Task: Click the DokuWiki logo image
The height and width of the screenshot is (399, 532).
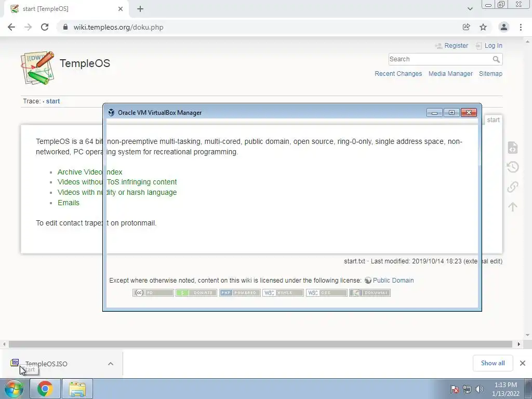Action: (37, 68)
